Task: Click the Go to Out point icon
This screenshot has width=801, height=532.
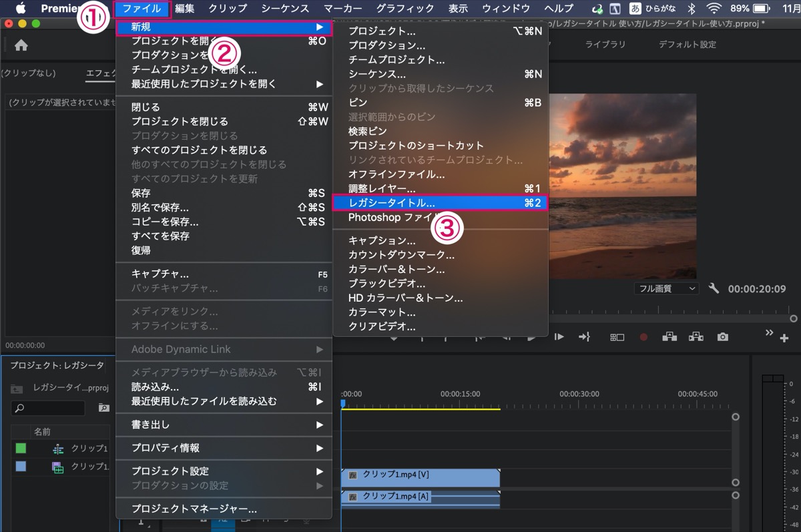Action: pyautogui.click(x=585, y=337)
